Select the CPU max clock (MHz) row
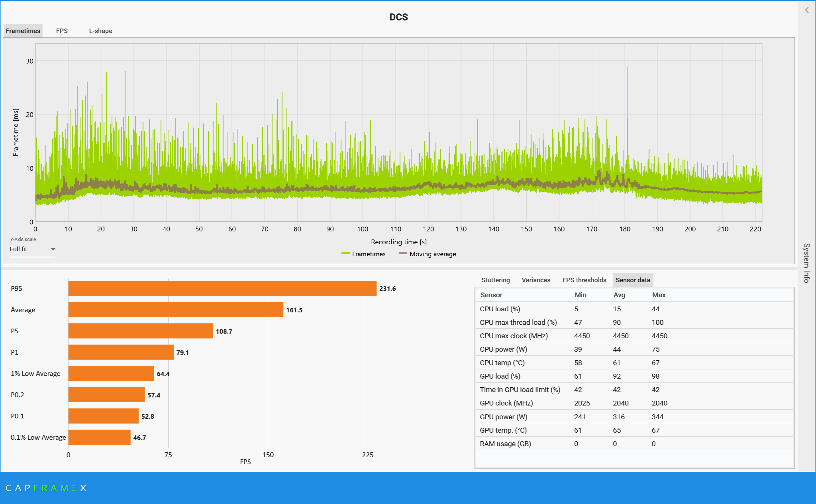816x504 pixels. pos(634,336)
